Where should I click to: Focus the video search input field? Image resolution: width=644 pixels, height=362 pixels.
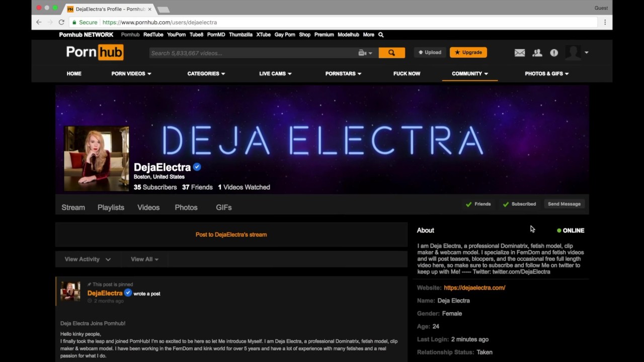click(x=253, y=53)
